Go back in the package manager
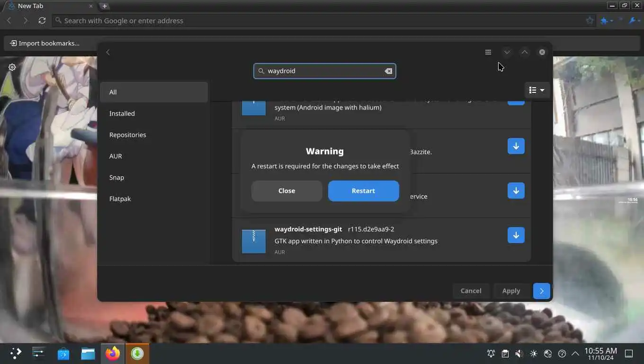The height and width of the screenshot is (364, 644). pyautogui.click(x=108, y=52)
